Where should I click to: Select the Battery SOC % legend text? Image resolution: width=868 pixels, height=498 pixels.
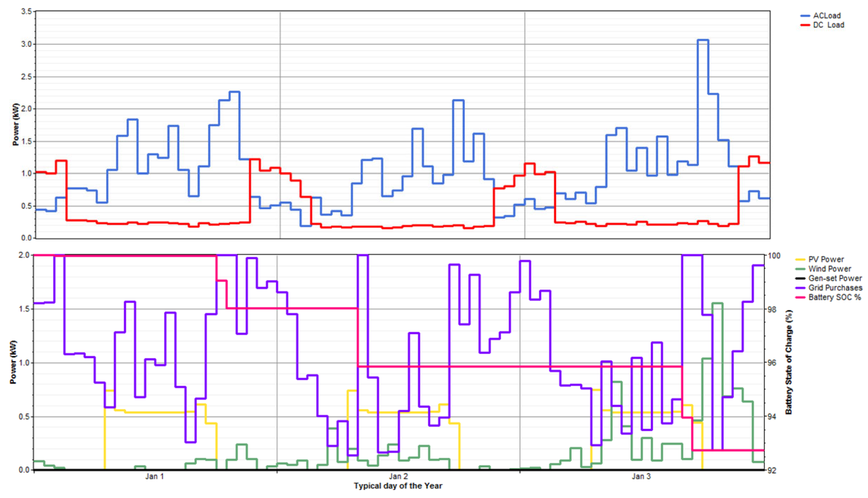coord(834,297)
